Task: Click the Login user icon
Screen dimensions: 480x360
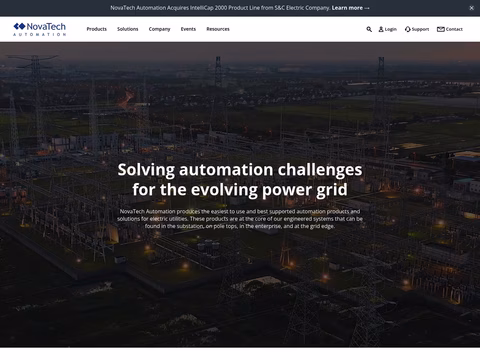Action: pyautogui.click(x=381, y=29)
